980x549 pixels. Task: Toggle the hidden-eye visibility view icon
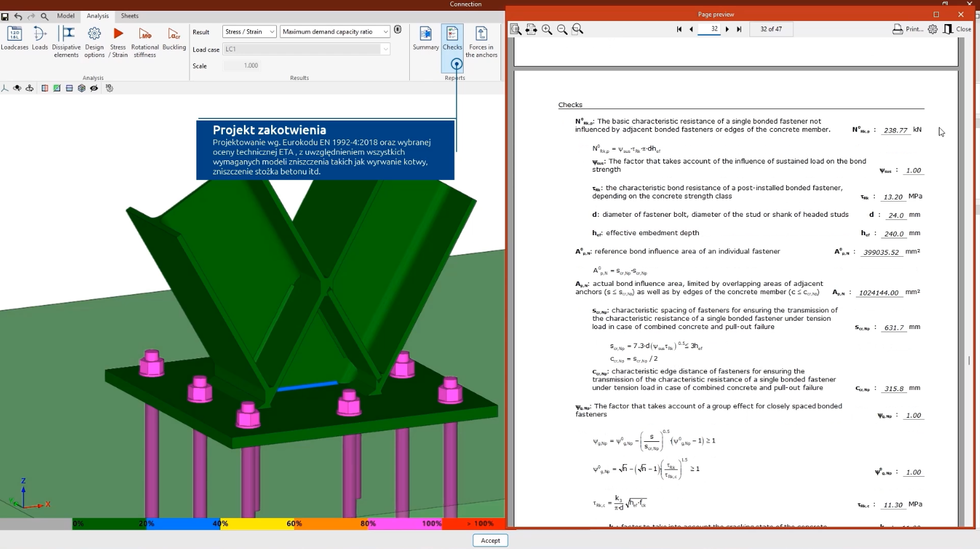pos(94,88)
